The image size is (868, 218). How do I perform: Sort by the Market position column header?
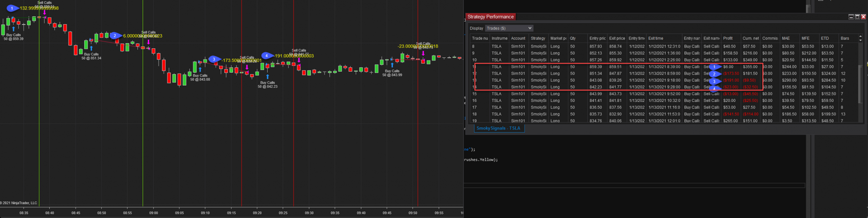point(558,38)
